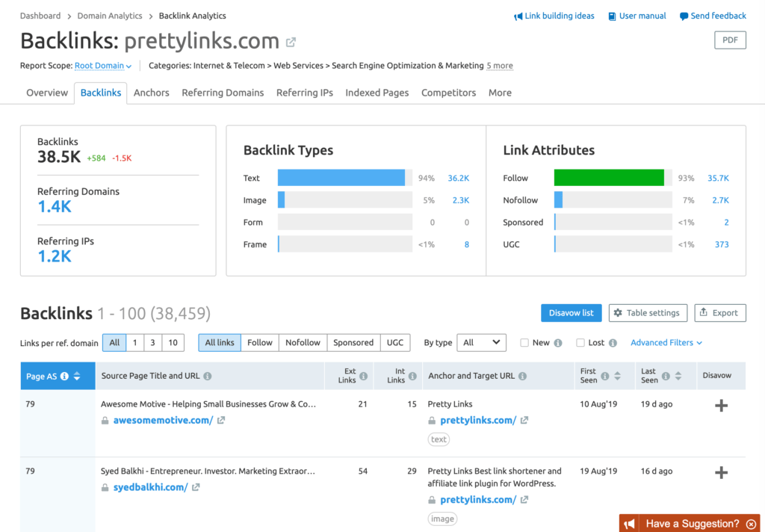
Task: Click the external link icon beside syedbalkhi.com
Action: pyautogui.click(x=194, y=486)
